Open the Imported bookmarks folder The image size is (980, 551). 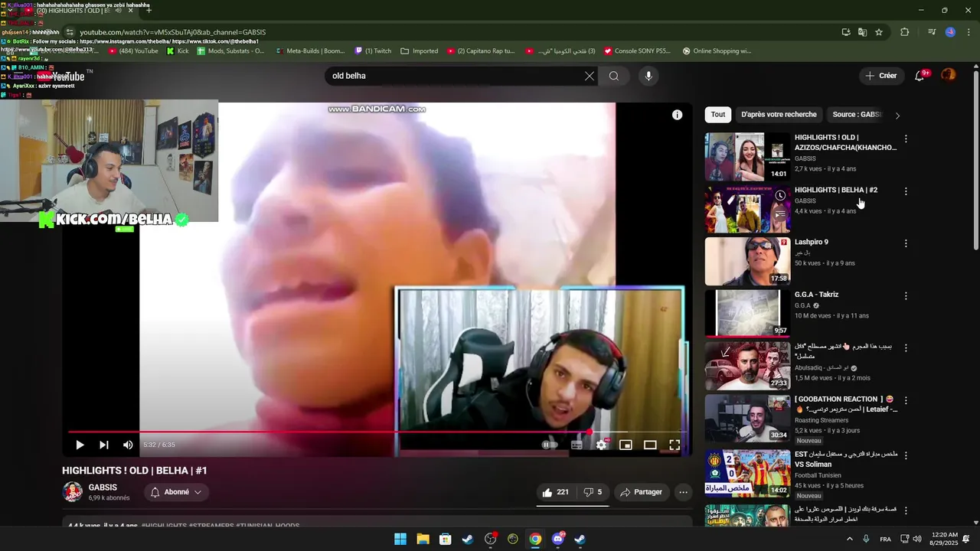[419, 51]
